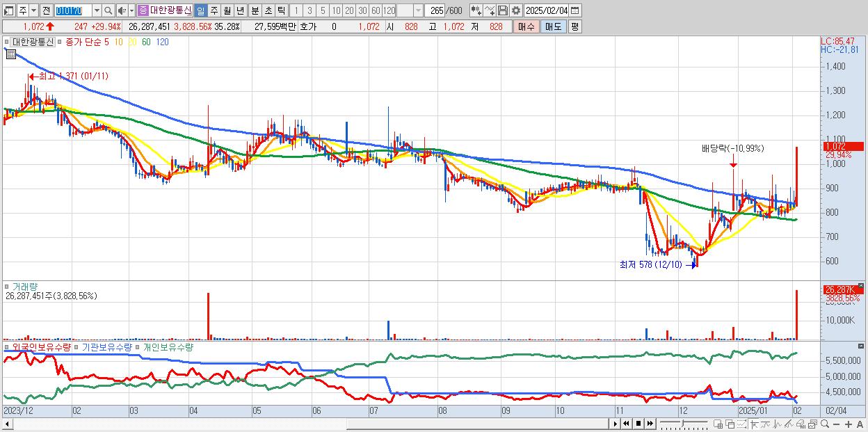Expand the stock code history dropdown

(x=97, y=10)
